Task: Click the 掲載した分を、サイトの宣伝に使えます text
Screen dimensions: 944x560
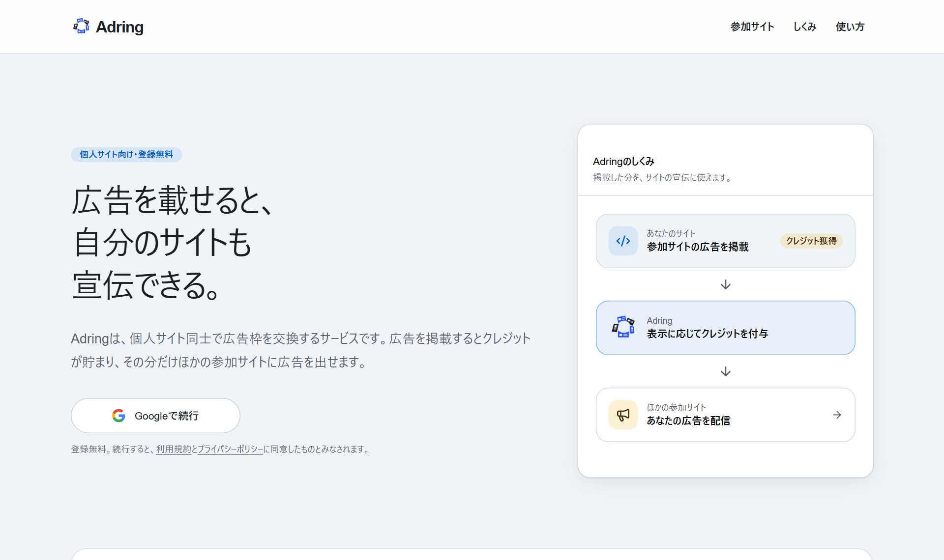Action: tap(662, 177)
